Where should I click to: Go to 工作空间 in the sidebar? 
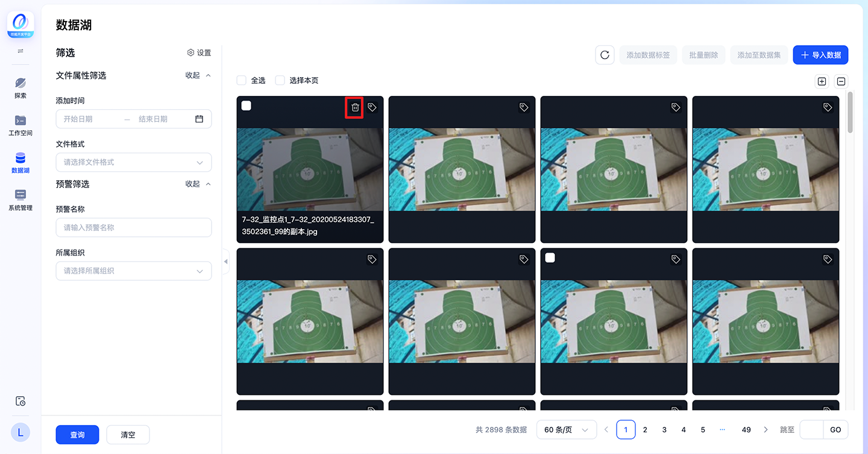click(20, 125)
